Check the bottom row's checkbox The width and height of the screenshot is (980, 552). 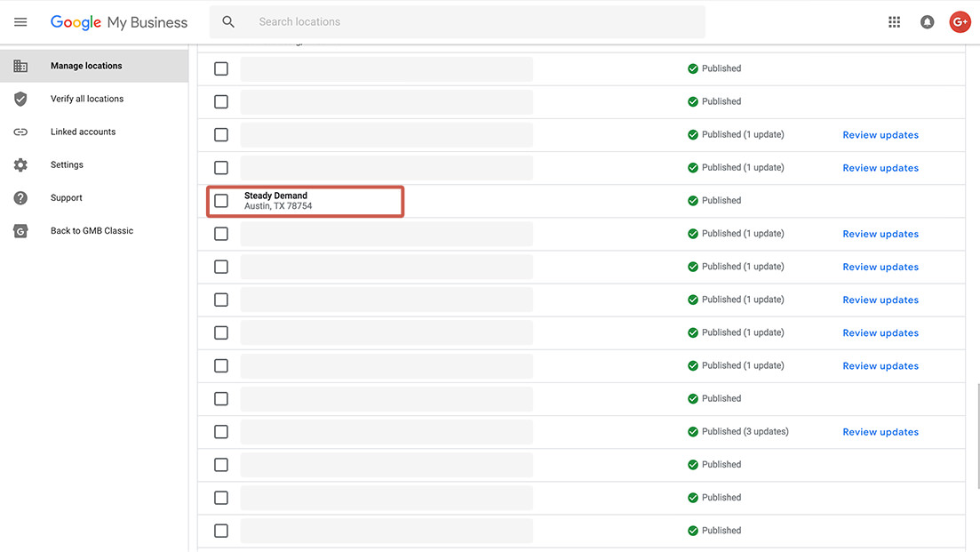point(221,531)
